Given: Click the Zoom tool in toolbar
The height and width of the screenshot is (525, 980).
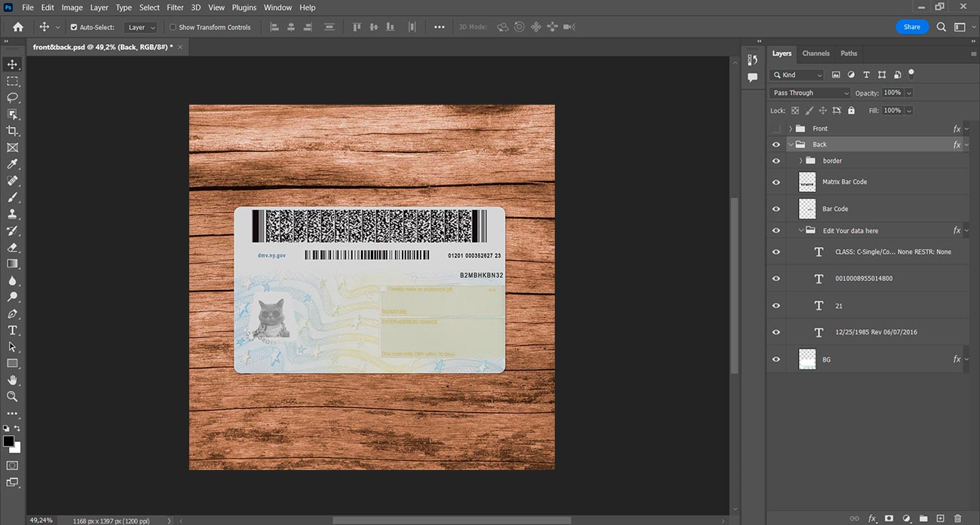Looking at the screenshot, I should tap(13, 396).
